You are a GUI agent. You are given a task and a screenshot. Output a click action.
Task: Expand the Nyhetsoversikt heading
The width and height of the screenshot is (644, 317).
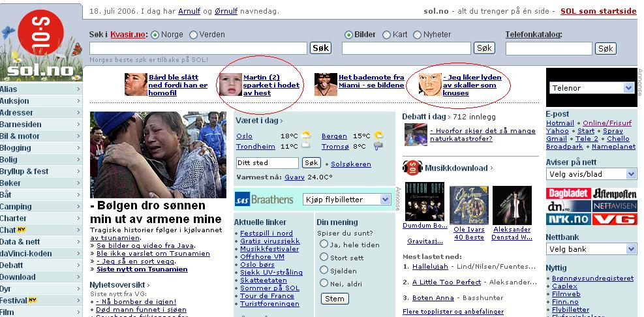point(119,284)
